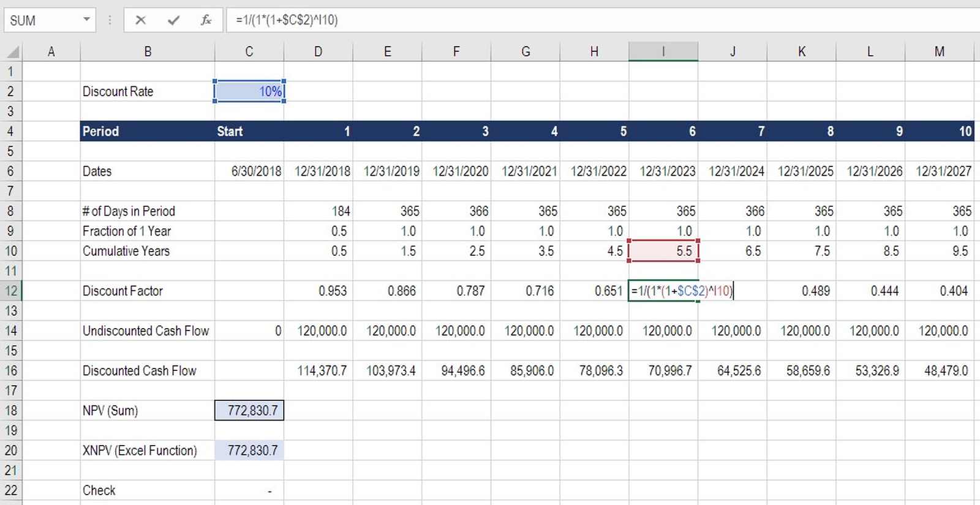Select discounted cash flow 48,479.0 cell

click(x=939, y=371)
